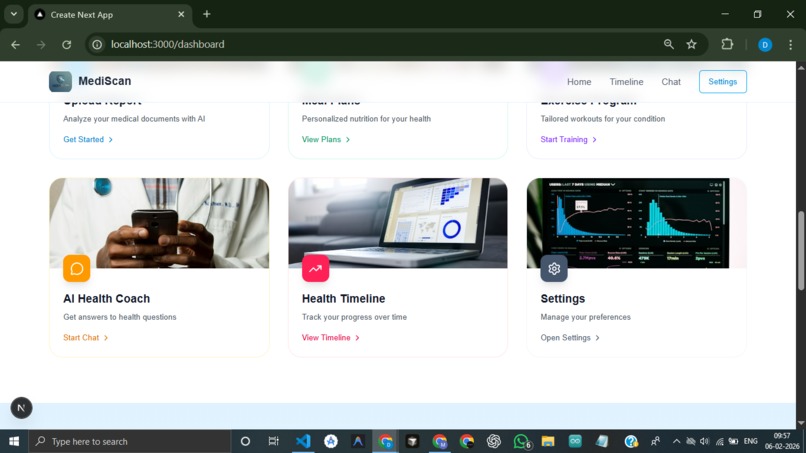806x453 pixels.
Task: Go to Home in the navigation bar
Action: click(x=579, y=82)
